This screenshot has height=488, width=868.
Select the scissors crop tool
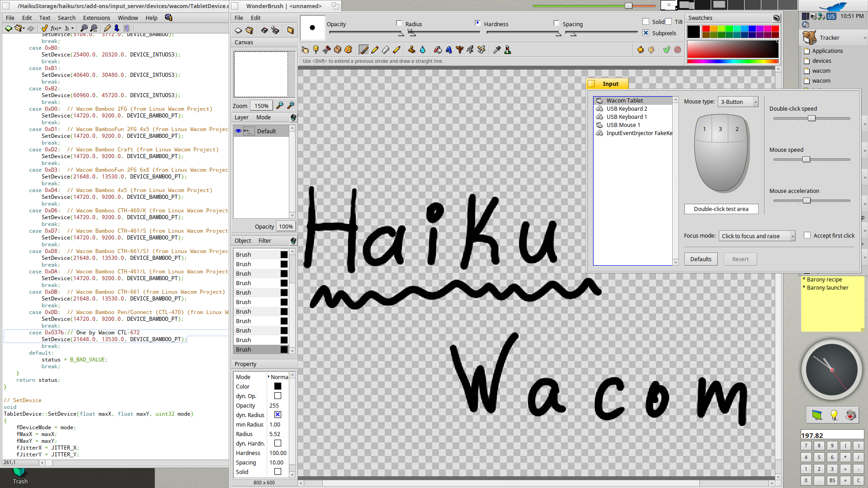tap(326, 50)
